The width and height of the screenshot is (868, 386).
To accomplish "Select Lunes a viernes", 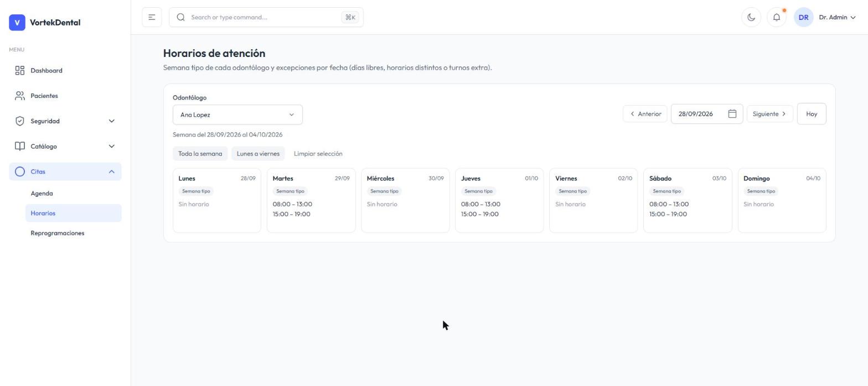I will point(258,154).
